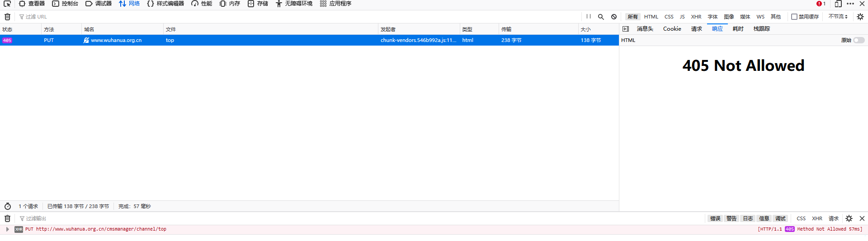
Task: Open the 消息头 headers tab
Action: (645, 29)
